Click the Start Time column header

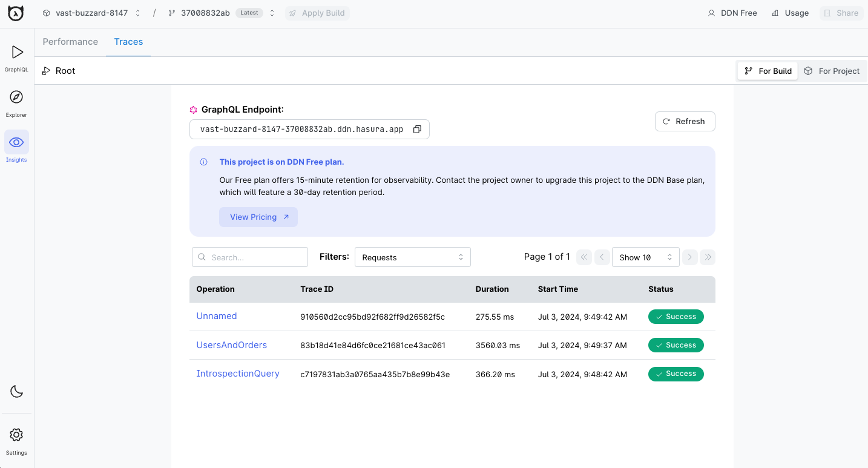coord(558,289)
